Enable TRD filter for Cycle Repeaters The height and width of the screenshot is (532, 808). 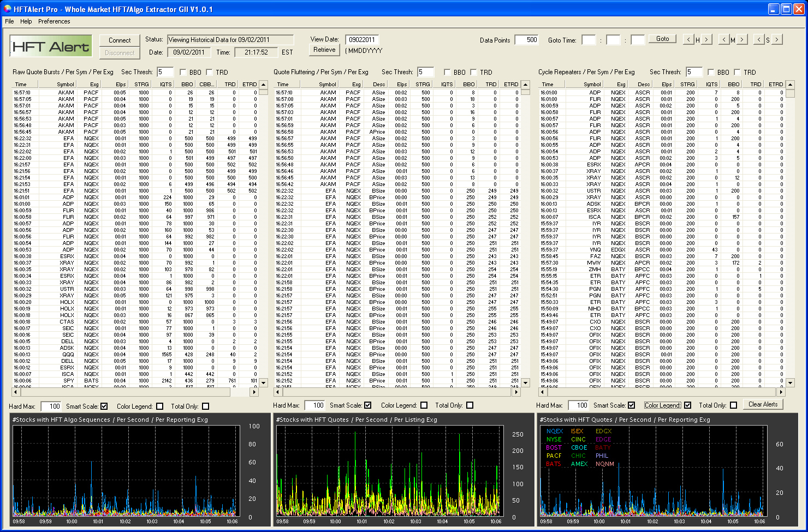point(738,72)
